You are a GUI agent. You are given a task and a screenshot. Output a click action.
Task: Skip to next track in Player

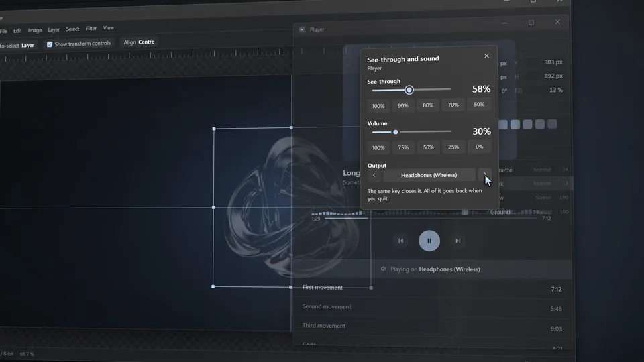458,241
